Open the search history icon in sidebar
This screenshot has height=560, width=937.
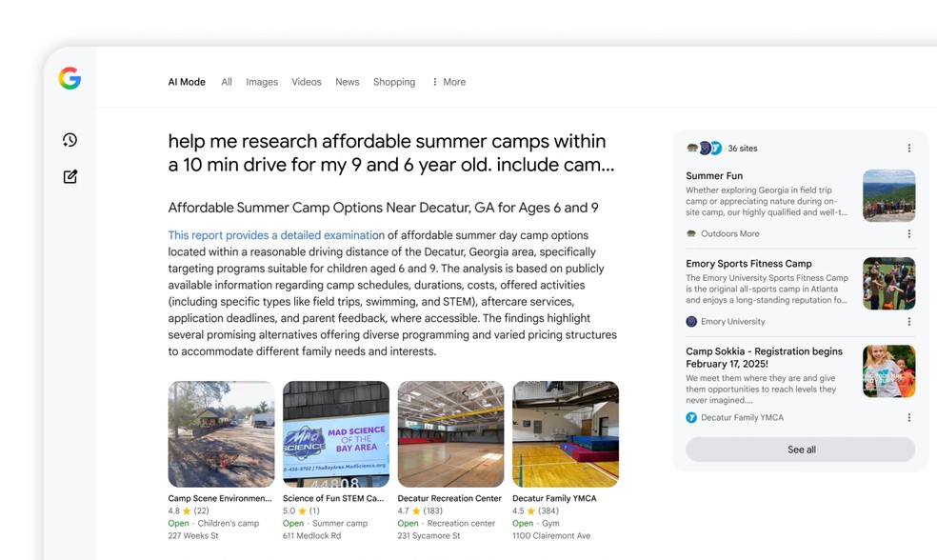click(70, 140)
